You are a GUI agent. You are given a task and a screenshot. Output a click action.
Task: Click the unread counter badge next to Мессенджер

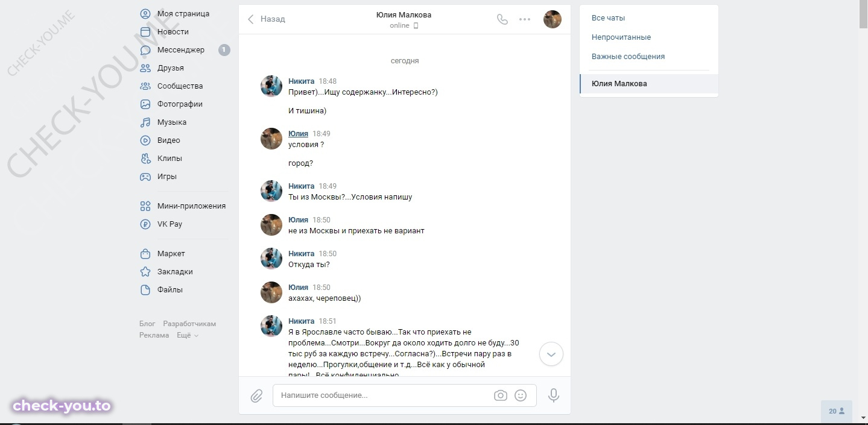click(224, 49)
